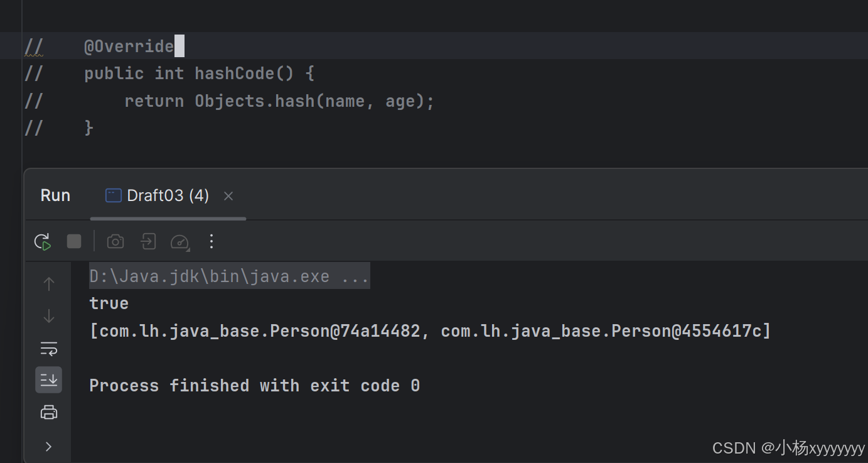Image resolution: width=868 pixels, height=463 pixels.
Task: Jump down with the next occurrence arrow
Action: click(48, 316)
